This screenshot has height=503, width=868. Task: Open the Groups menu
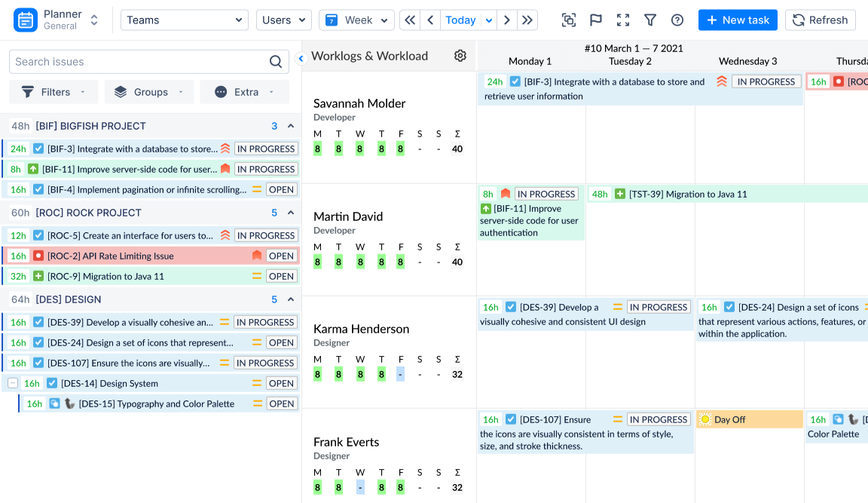point(149,92)
